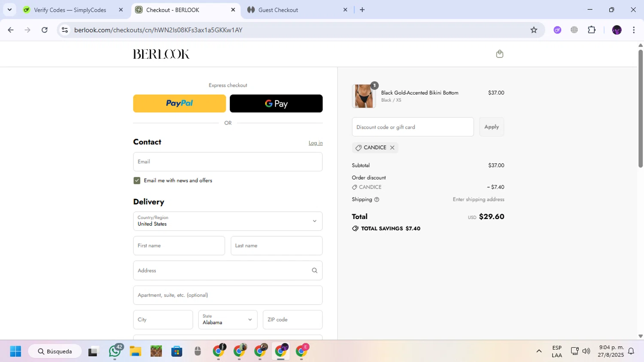Image resolution: width=644 pixels, height=362 pixels.
Task: Click the City input field
Action: (x=163, y=320)
